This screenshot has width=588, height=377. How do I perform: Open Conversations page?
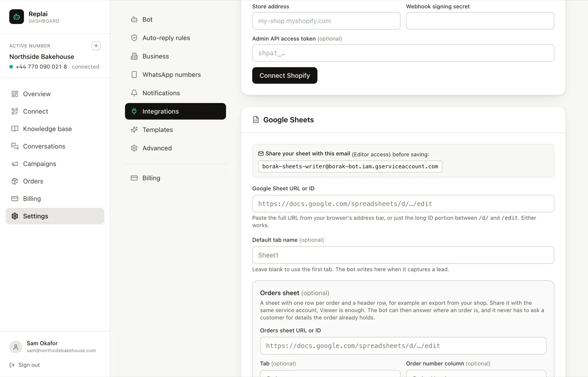coord(55,146)
